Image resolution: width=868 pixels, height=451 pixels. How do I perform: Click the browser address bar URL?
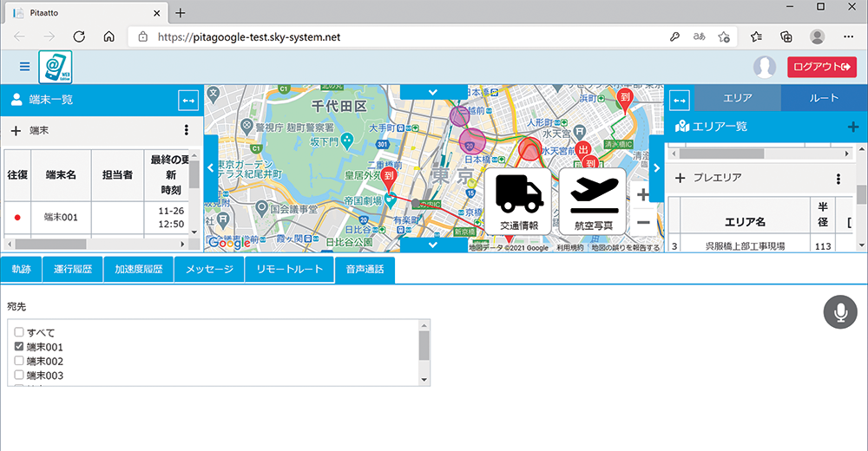click(247, 37)
